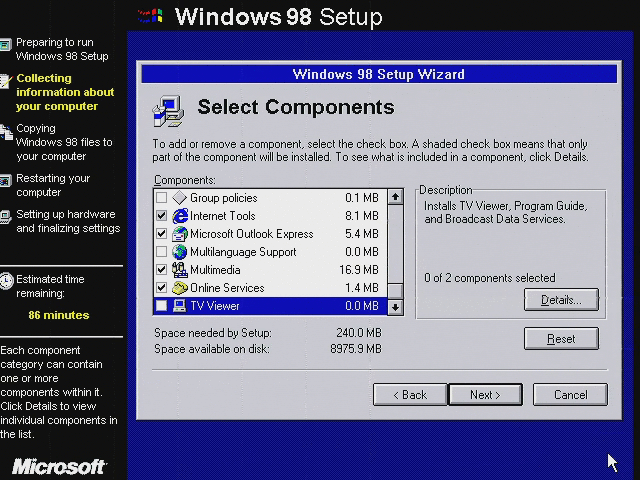This screenshot has height=480, width=640.
Task: Click the 86 minutes remaining text
Action: 59,315
